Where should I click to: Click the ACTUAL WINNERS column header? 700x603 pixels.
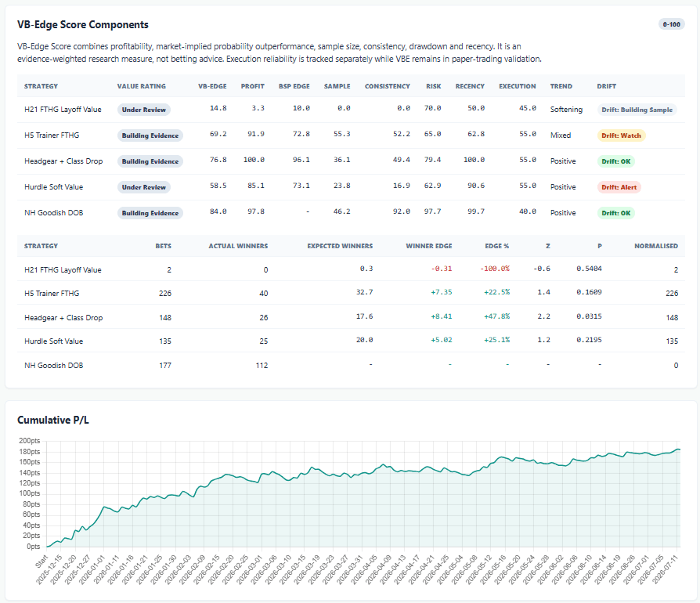[x=238, y=246]
